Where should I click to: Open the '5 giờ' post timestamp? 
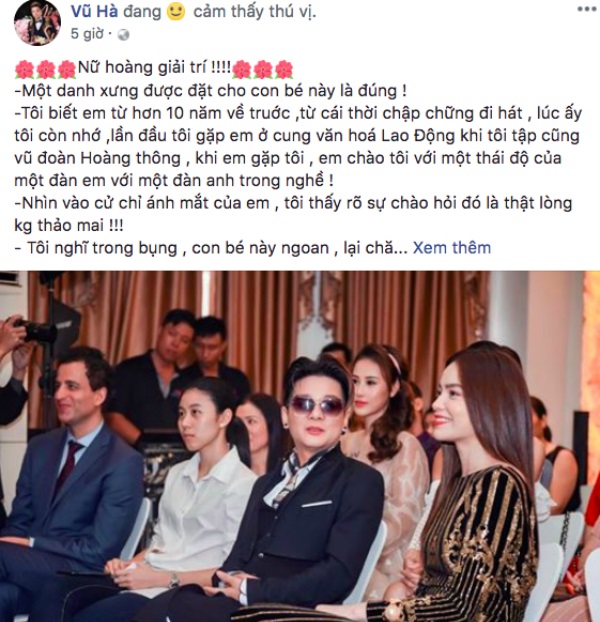click(87, 34)
